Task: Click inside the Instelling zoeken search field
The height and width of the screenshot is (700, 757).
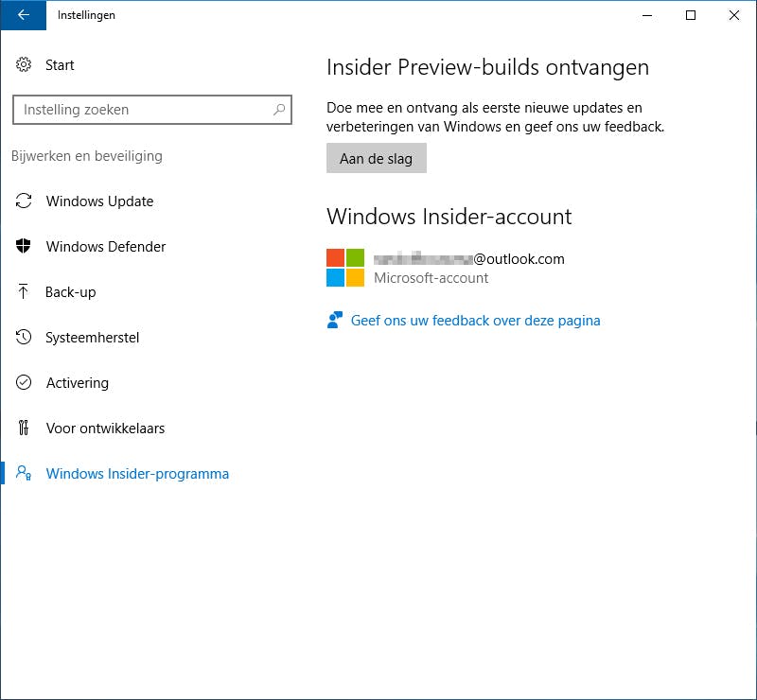Action: point(142,110)
